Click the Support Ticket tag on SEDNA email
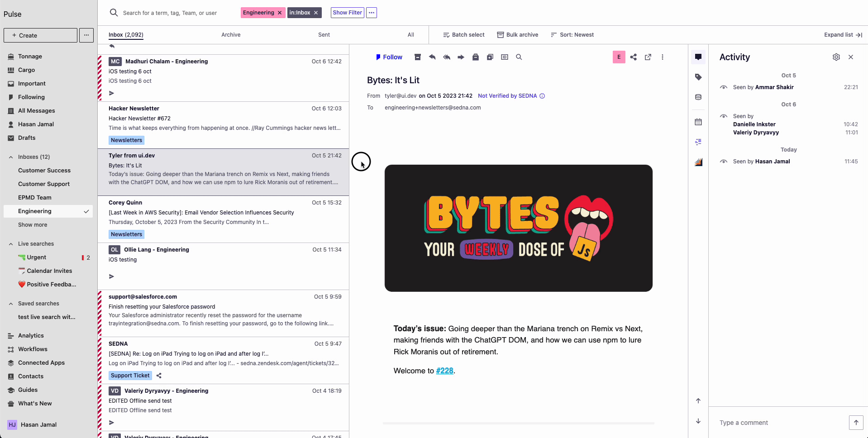The width and height of the screenshot is (868, 438). click(130, 376)
